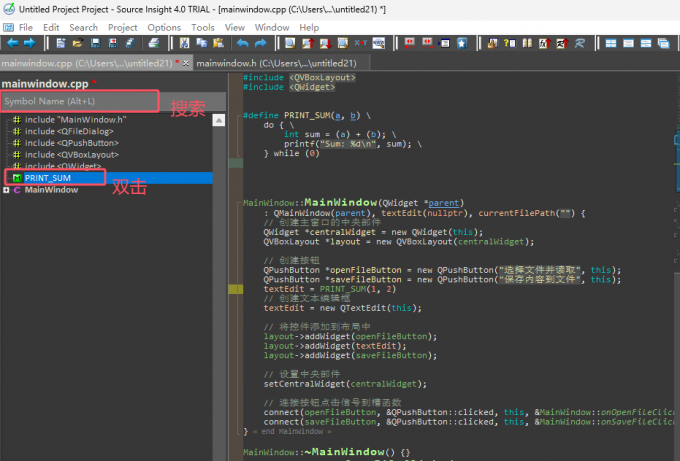
Task: Click the yellow change marker in the gutter
Action: tap(236, 289)
